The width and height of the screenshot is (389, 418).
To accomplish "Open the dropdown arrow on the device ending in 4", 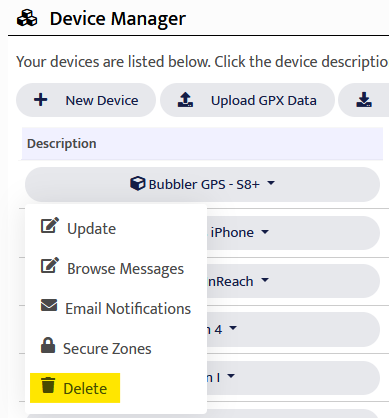I will tap(233, 328).
